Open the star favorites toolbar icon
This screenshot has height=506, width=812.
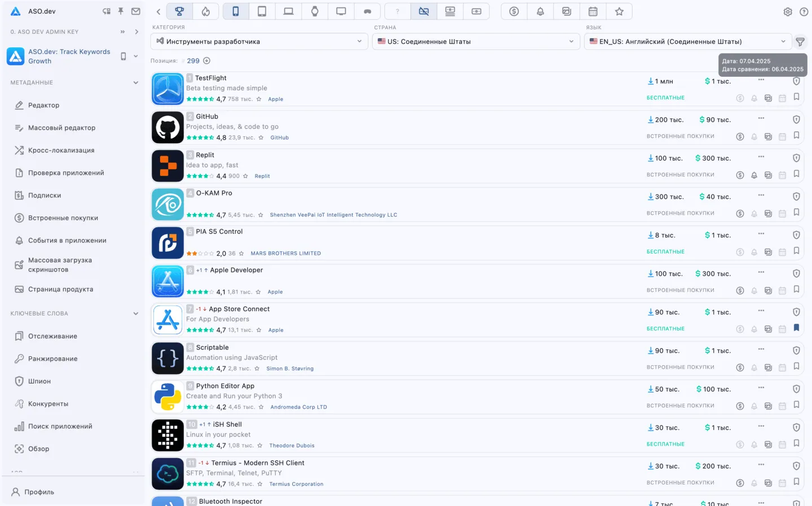(619, 11)
